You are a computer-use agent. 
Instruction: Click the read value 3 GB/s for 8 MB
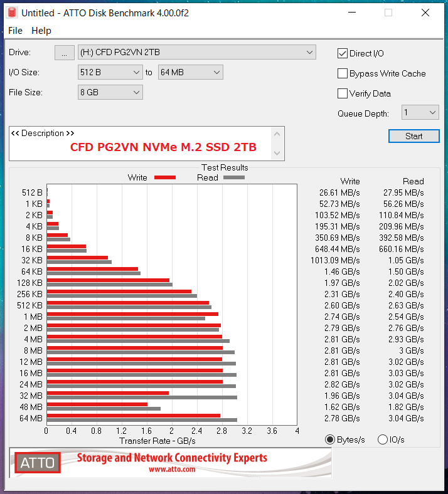click(412, 350)
